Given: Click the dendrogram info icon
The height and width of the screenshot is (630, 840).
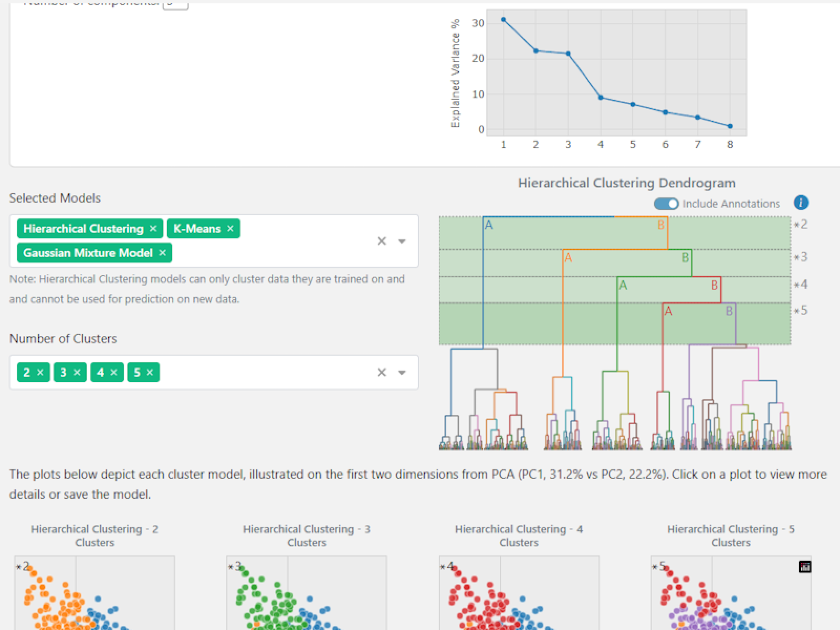Looking at the screenshot, I should click(801, 203).
